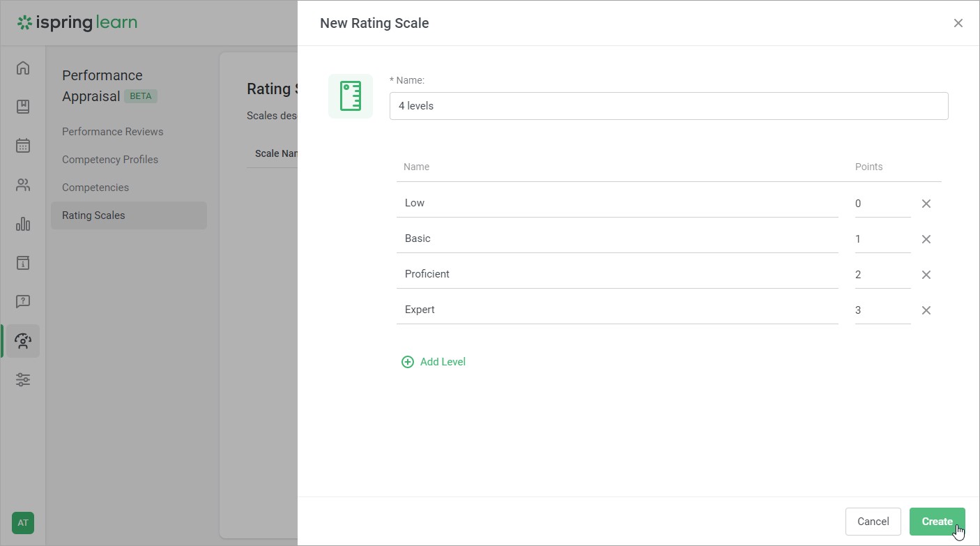Go to Performance Reviews section

[113, 132]
